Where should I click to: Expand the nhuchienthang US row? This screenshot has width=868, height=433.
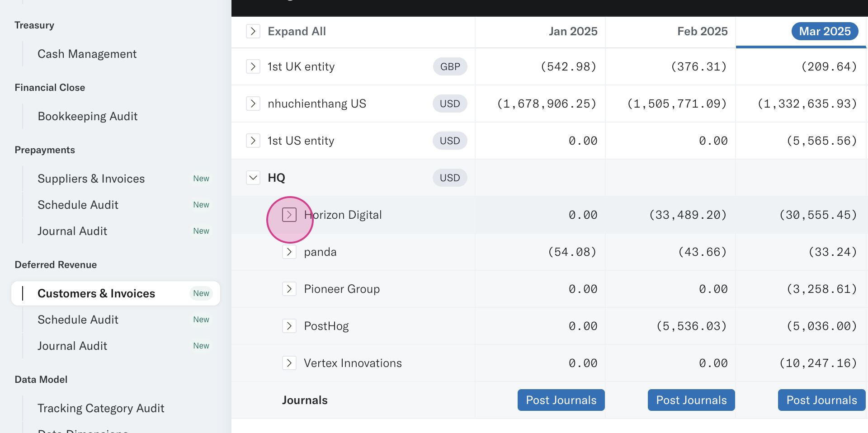(253, 104)
